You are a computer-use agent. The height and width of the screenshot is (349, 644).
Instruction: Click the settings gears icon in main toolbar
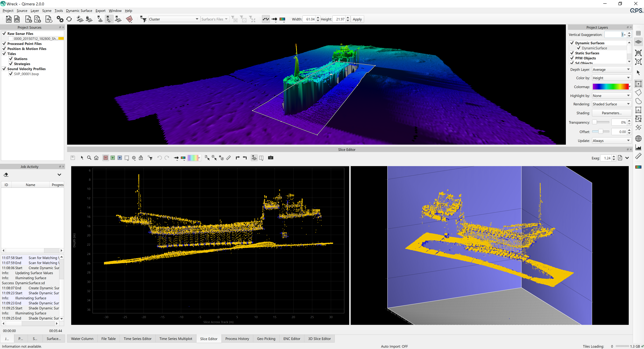(x=60, y=19)
